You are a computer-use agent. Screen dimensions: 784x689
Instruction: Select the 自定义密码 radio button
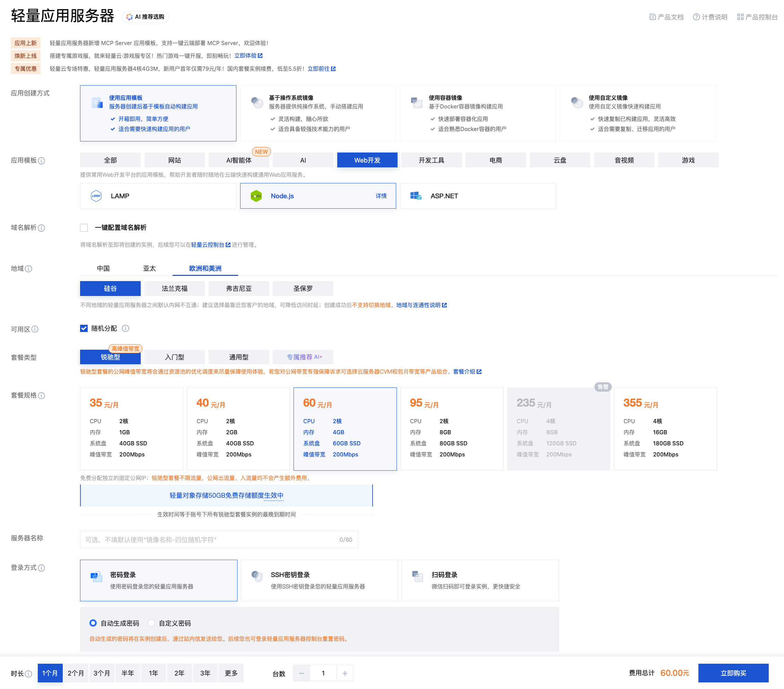pos(151,623)
